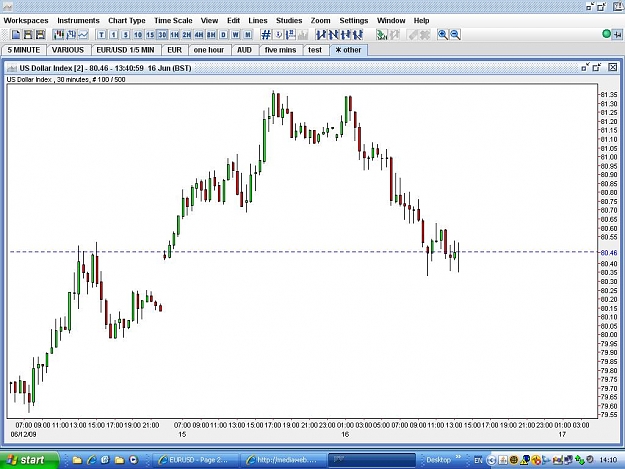
Task: Switch to 2H time scale
Action: click(187, 35)
